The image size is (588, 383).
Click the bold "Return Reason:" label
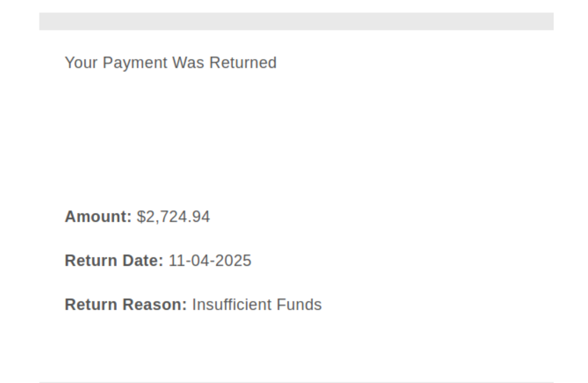(x=125, y=305)
